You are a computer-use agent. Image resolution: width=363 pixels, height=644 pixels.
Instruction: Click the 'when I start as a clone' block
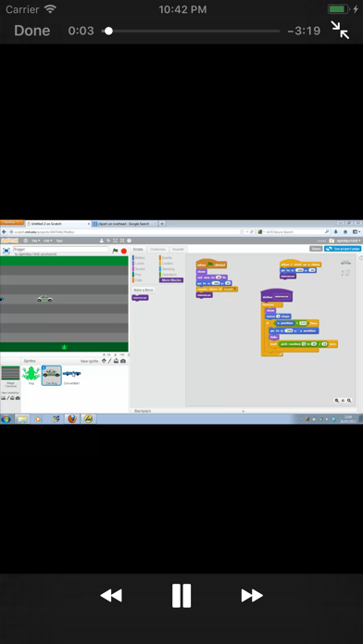(300, 264)
